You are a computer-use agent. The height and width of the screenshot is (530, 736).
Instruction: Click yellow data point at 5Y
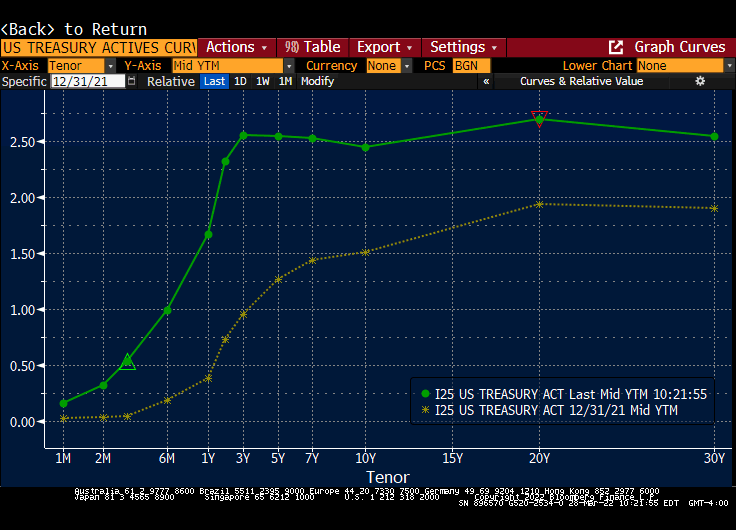[x=278, y=279]
